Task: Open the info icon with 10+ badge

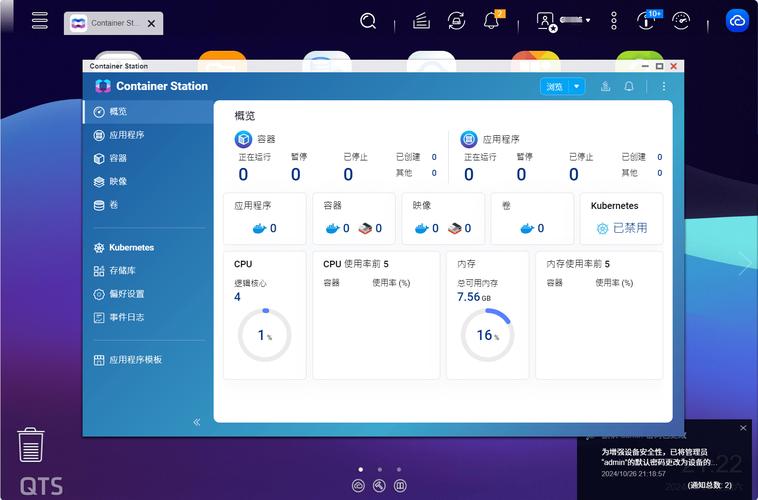Action: 647,21
